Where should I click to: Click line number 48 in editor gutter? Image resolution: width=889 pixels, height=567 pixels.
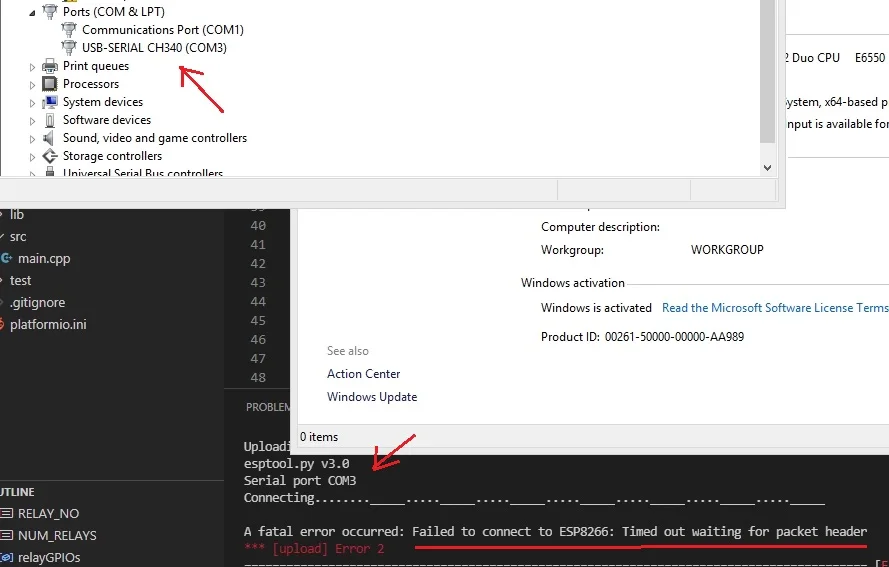pyautogui.click(x=258, y=378)
